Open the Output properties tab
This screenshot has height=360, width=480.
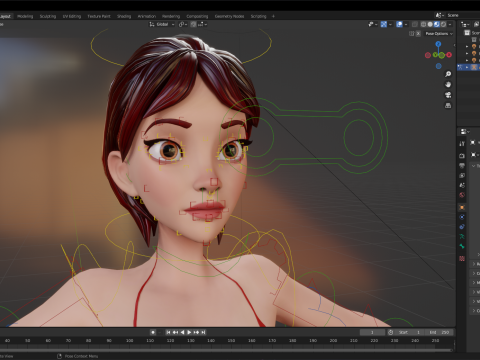coord(462,166)
